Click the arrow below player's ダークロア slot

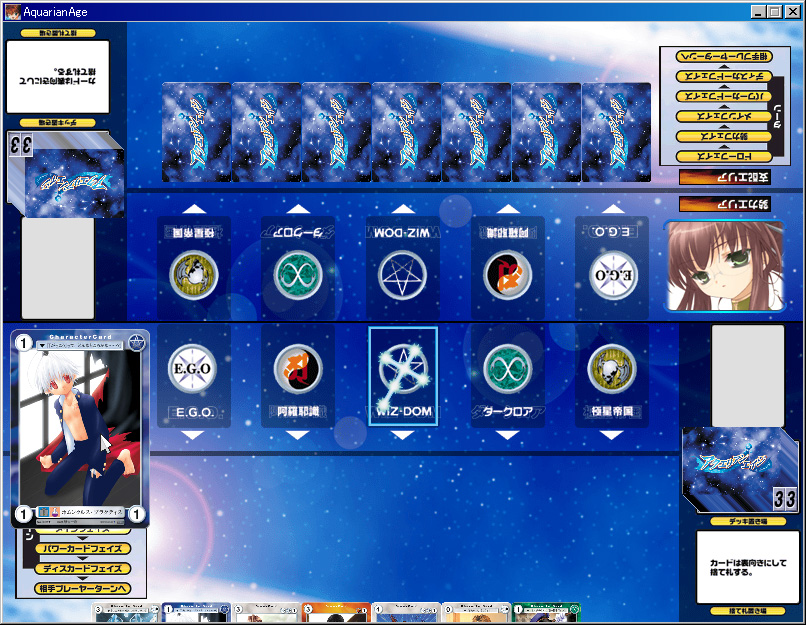pyautogui.click(x=507, y=435)
